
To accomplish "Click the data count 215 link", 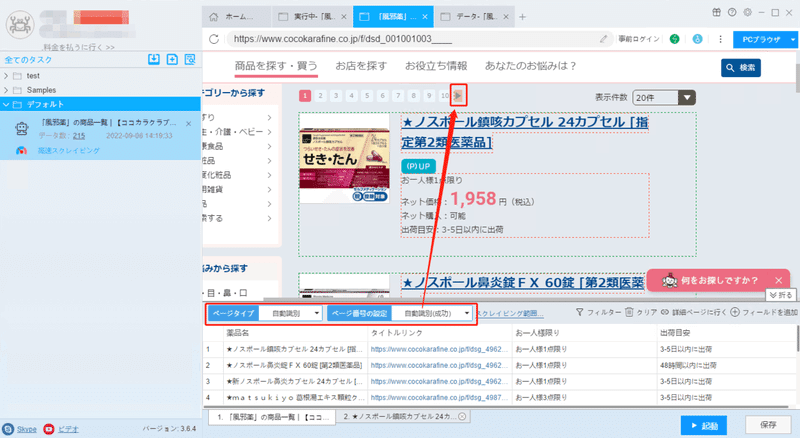I will (79, 136).
